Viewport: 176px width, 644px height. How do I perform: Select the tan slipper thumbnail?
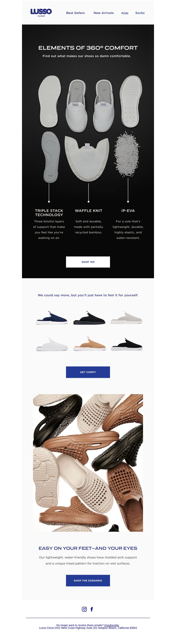(90, 344)
